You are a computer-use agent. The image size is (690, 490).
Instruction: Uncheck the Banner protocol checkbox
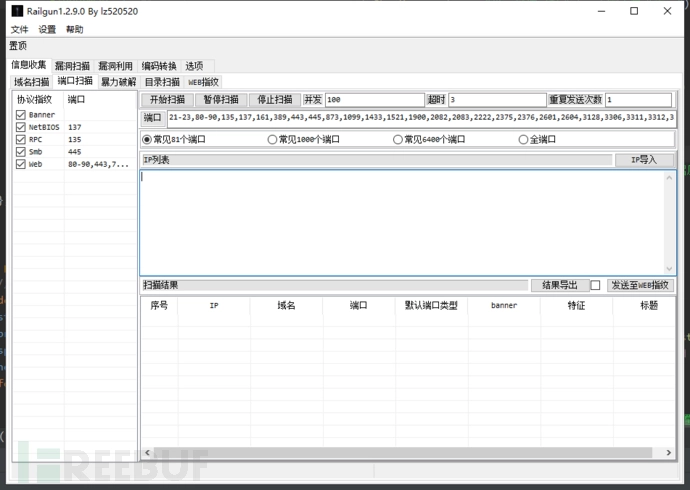[x=20, y=115]
